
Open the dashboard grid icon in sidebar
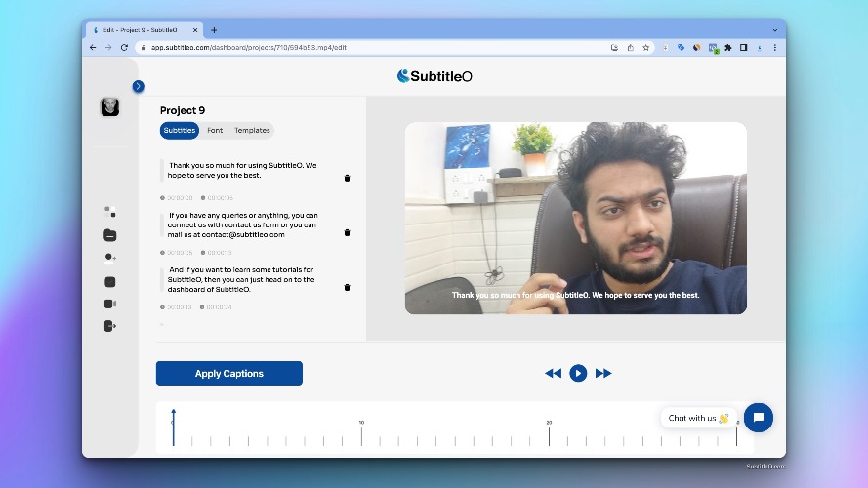110,212
